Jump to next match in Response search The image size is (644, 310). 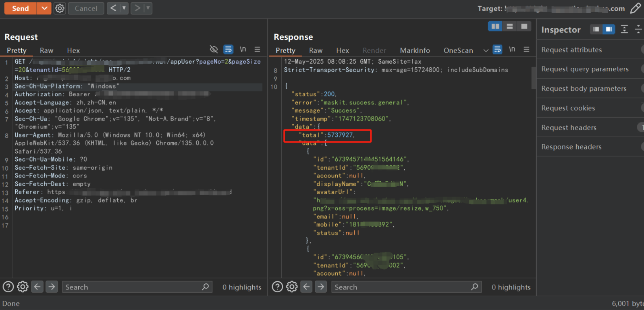click(x=321, y=287)
